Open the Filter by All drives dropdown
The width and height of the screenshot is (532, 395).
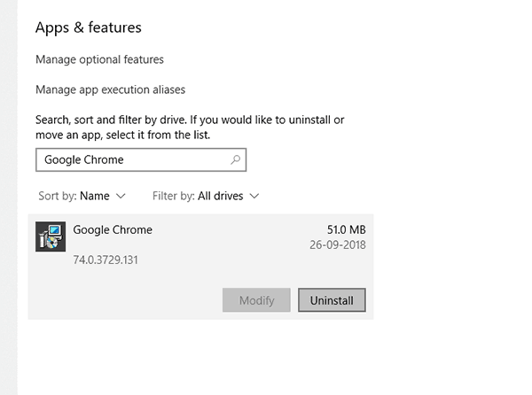[206, 196]
